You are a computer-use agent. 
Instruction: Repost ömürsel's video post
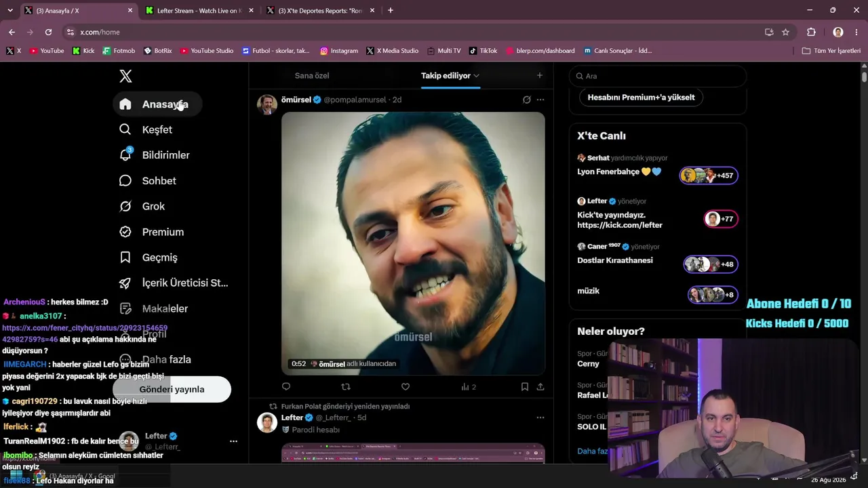[x=346, y=387]
